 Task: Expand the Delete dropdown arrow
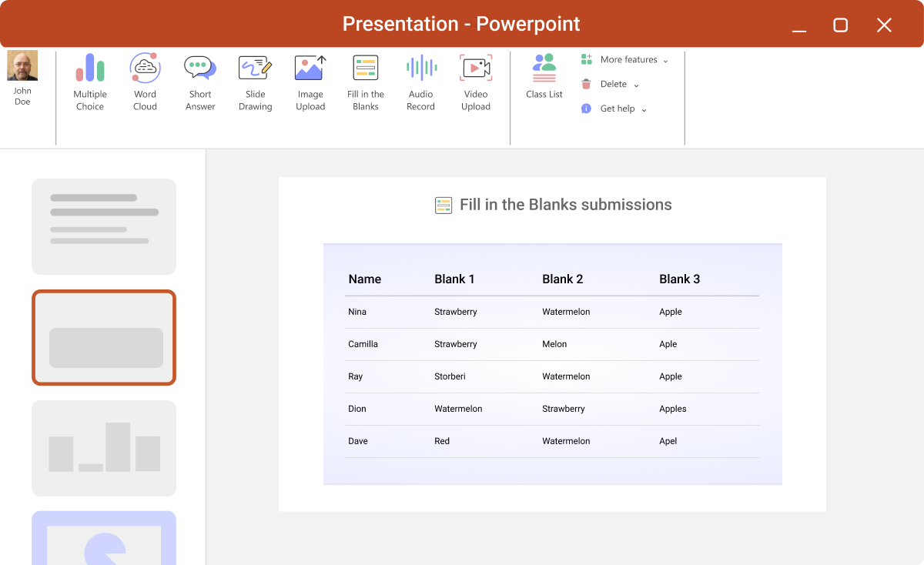click(636, 85)
